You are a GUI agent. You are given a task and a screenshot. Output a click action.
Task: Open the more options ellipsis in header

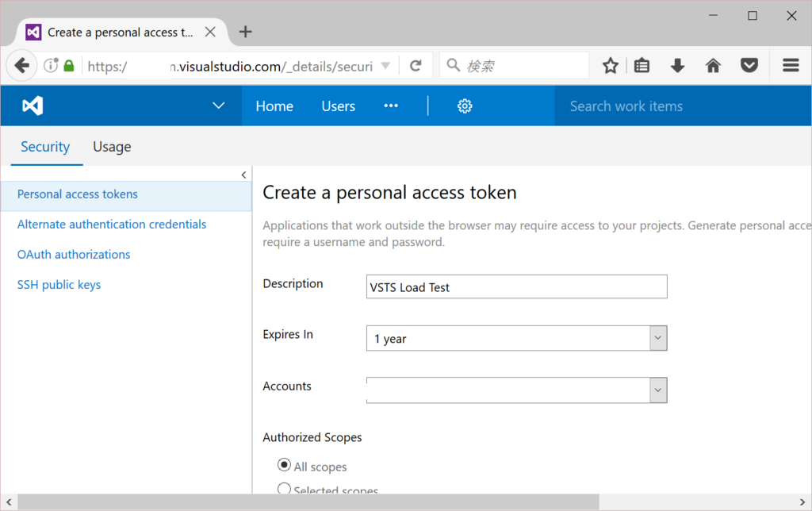click(391, 106)
